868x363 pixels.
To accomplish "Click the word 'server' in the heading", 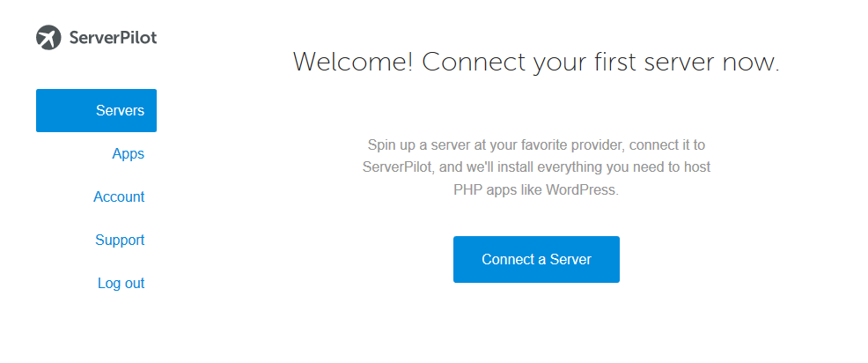I will pyautogui.click(x=680, y=63).
